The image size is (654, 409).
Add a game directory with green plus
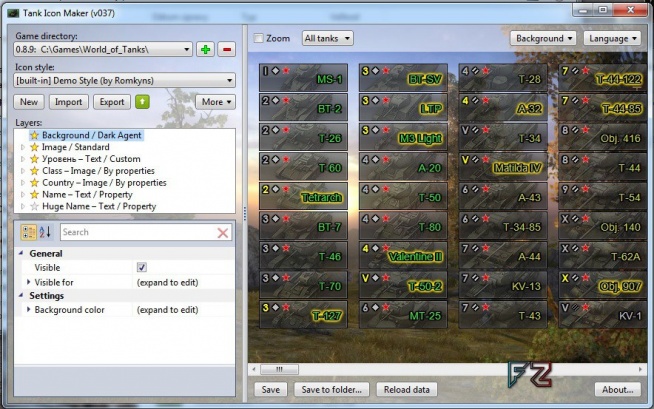coord(205,50)
